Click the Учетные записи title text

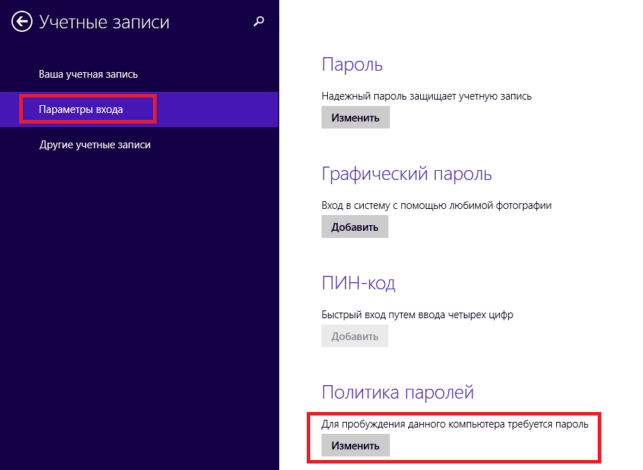tap(104, 22)
